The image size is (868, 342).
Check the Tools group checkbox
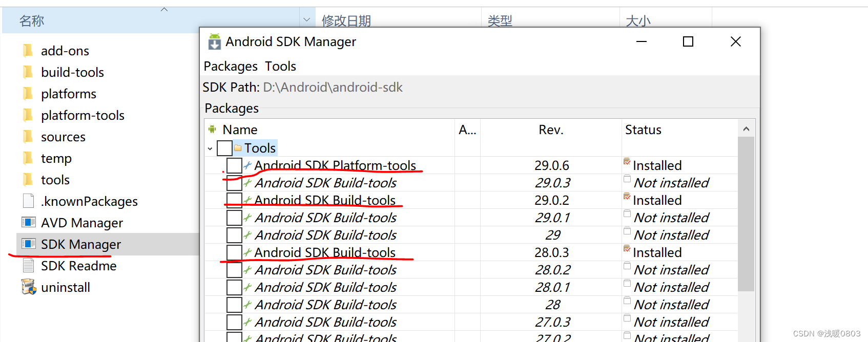click(x=224, y=148)
